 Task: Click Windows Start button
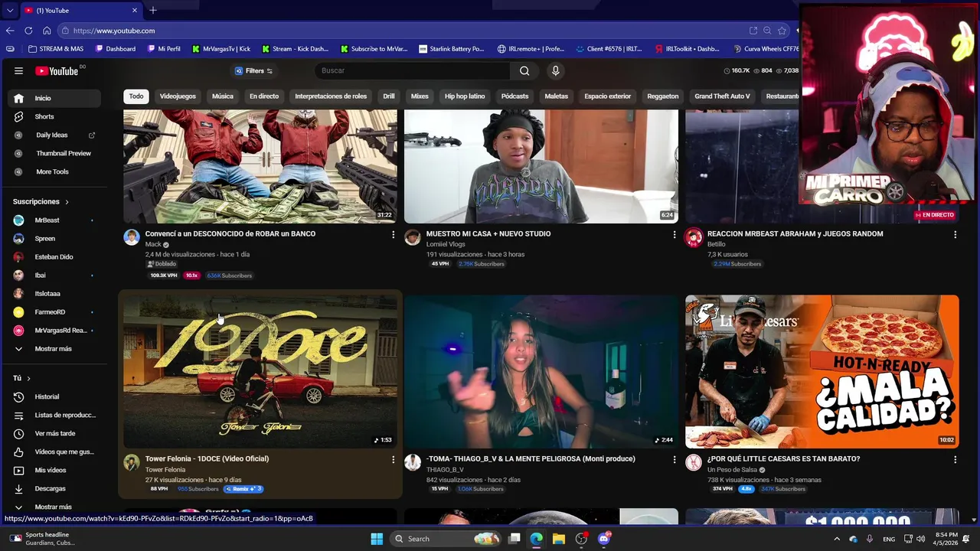click(x=377, y=539)
